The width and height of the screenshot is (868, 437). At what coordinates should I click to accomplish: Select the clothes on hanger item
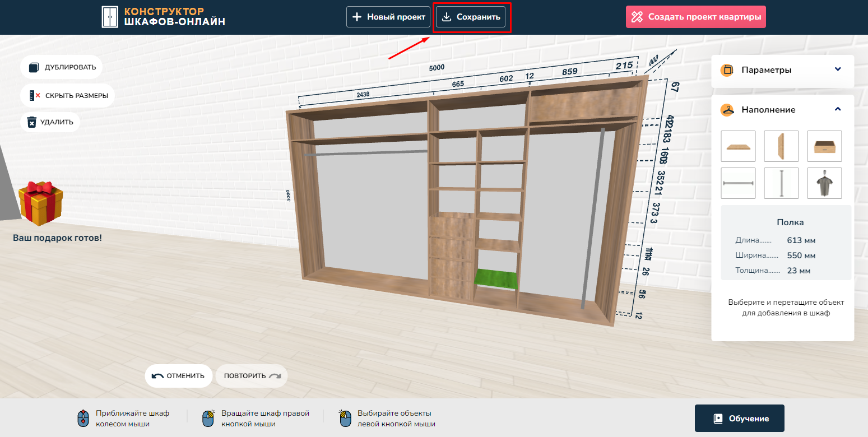pos(824,183)
